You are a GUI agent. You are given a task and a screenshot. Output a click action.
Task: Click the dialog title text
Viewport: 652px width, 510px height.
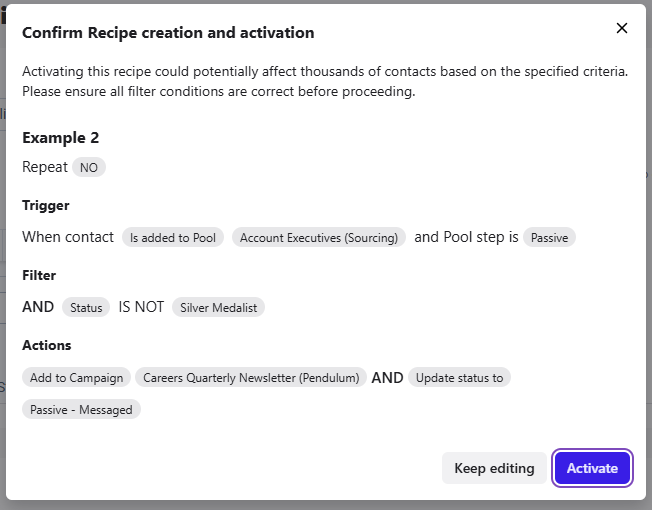[168, 32]
